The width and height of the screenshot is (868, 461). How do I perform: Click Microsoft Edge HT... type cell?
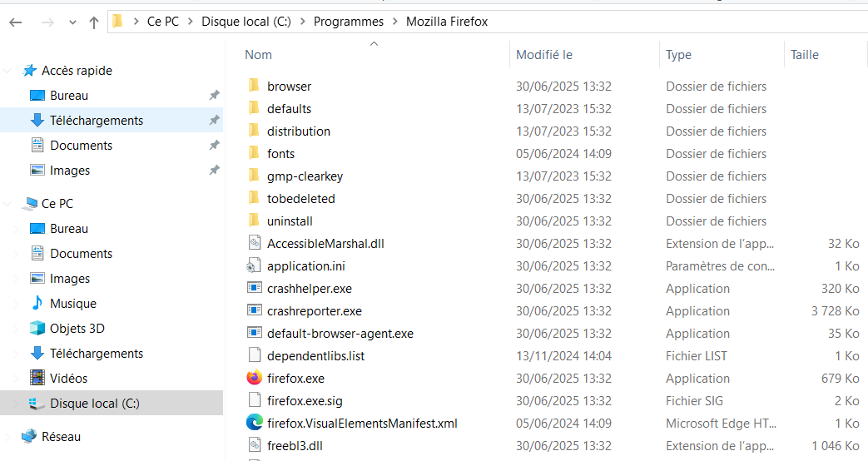coord(721,424)
